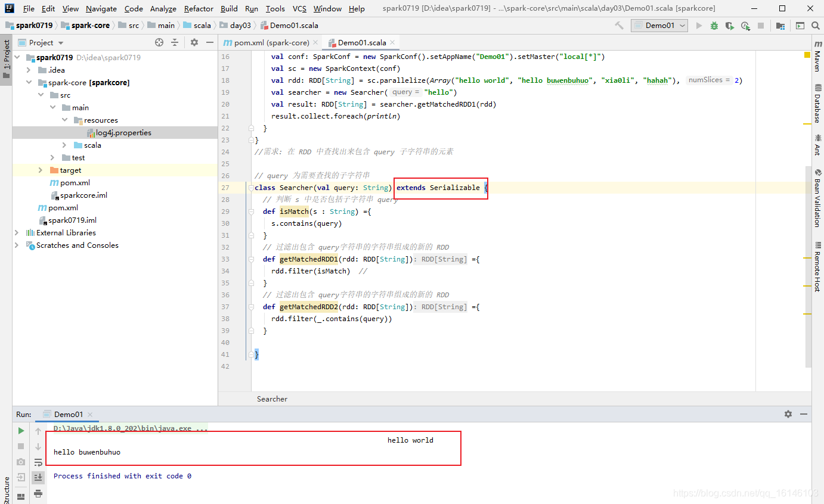Screen dimensions: 824x504
Task: Open Run panel gear settings
Action: coord(788,414)
